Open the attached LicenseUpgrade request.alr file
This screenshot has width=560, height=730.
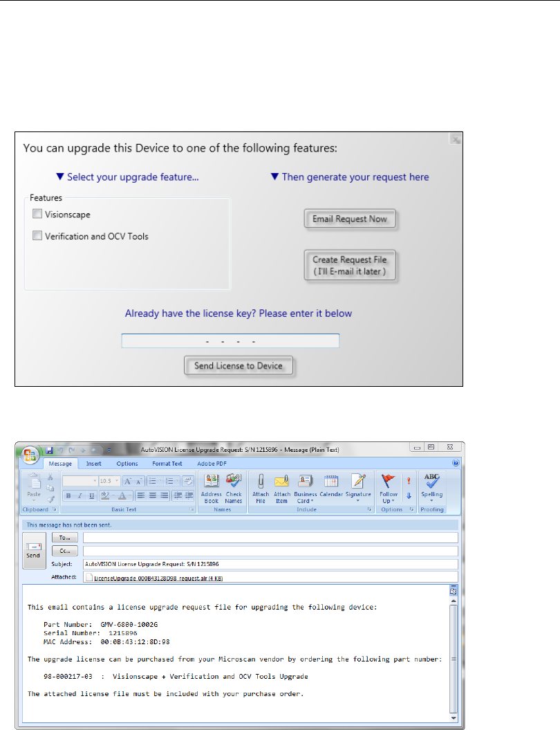(x=158, y=578)
